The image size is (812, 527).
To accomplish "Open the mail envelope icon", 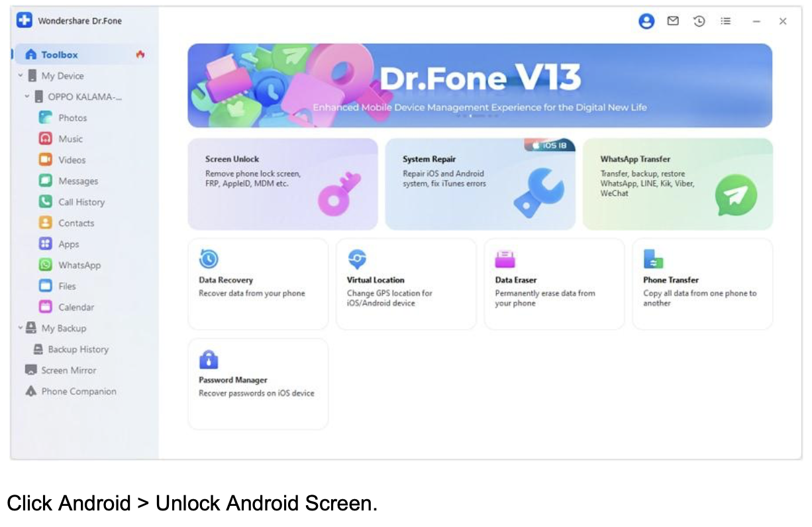I will point(672,21).
